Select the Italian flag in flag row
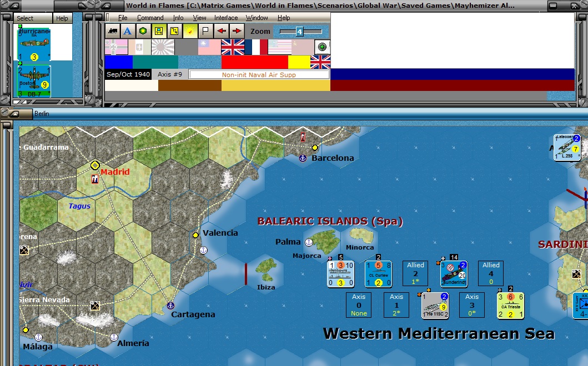 pyautogui.click(x=139, y=47)
